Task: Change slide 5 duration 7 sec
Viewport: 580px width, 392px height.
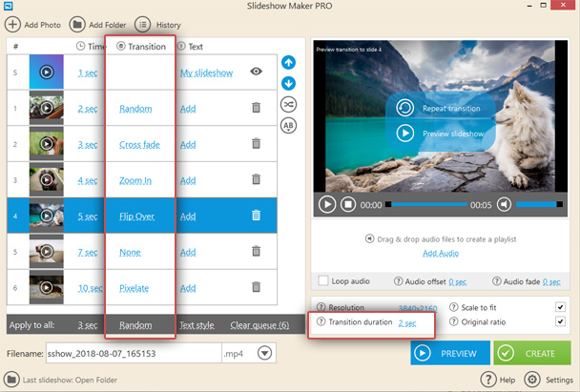Action: [x=88, y=252]
